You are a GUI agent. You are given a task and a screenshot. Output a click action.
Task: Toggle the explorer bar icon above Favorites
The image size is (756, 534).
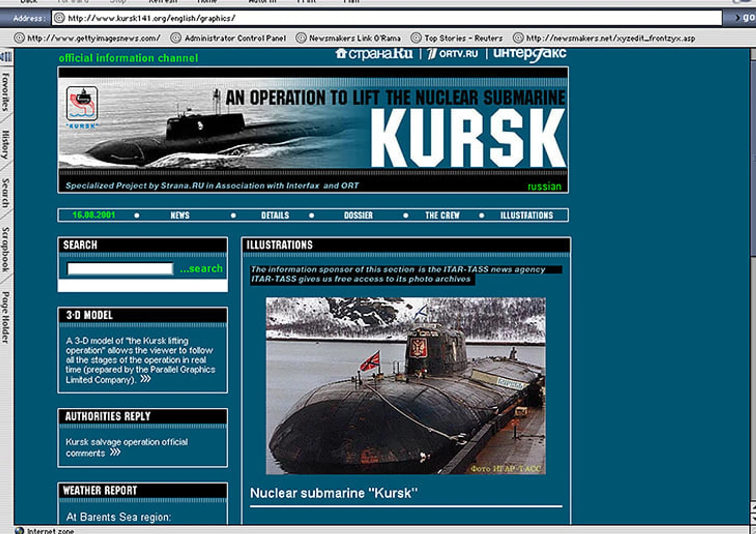click(x=6, y=56)
